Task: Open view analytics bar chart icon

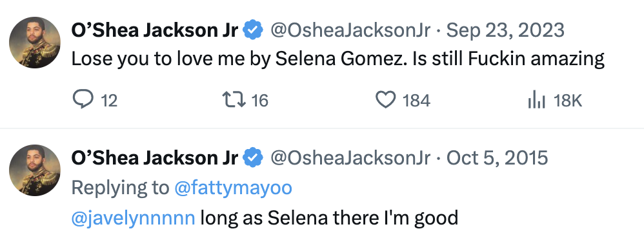Action: [536, 100]
